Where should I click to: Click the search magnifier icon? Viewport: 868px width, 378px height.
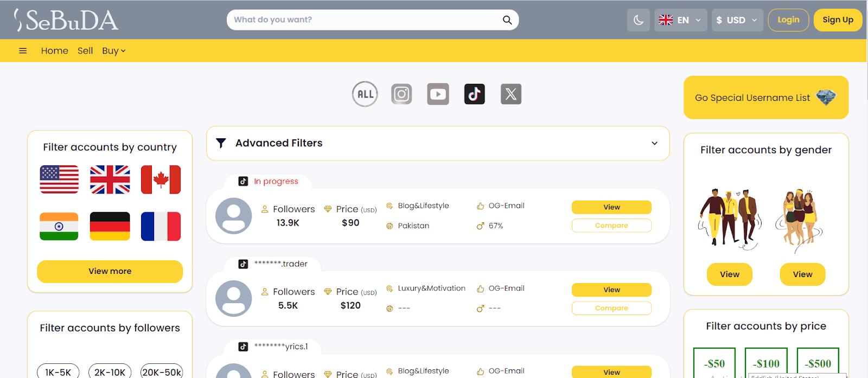507,20
